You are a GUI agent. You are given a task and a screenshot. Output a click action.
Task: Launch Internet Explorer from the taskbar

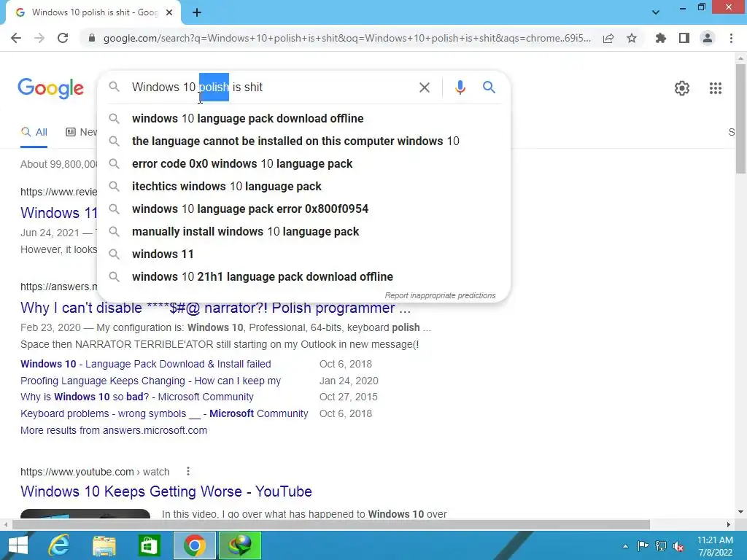(58, 545)
